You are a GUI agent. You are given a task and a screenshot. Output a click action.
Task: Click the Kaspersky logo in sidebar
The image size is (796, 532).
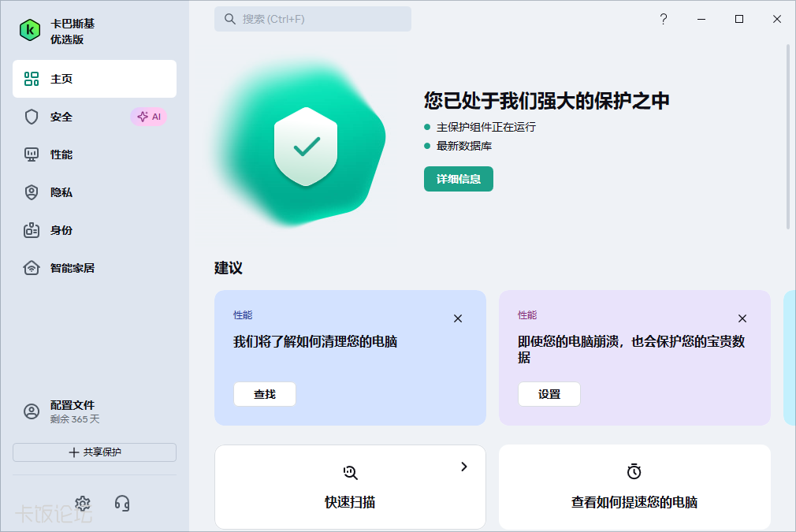(x=30, y=31)
